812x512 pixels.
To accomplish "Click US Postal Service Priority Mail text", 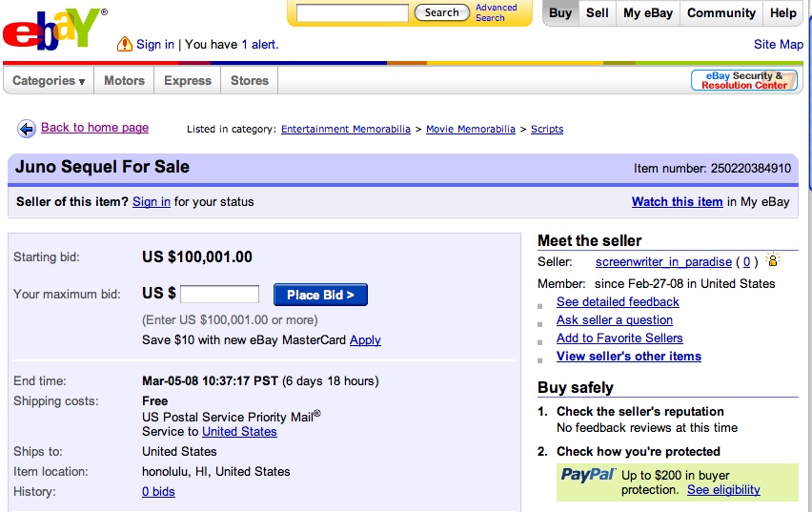I will [x=231, y=417].
